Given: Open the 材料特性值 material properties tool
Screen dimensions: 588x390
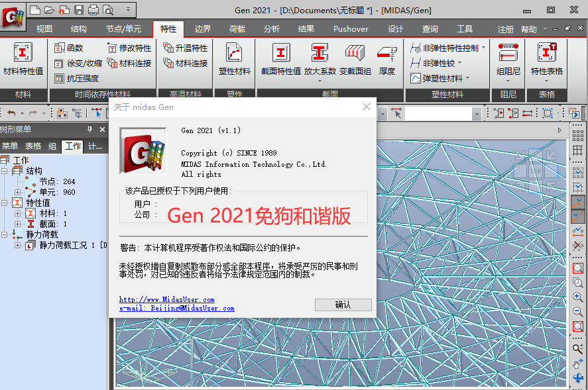Looking at the screenshot, I should click(23, 59).
